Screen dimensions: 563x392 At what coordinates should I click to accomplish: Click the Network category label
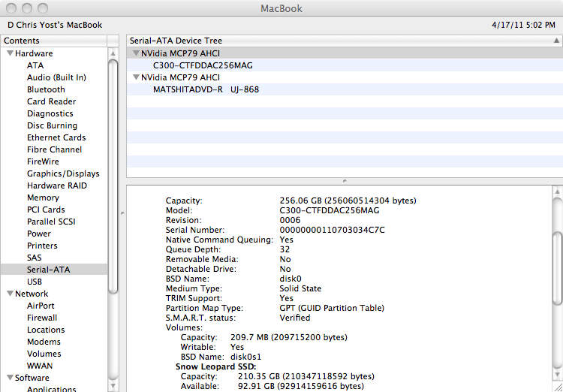[32, 294]
